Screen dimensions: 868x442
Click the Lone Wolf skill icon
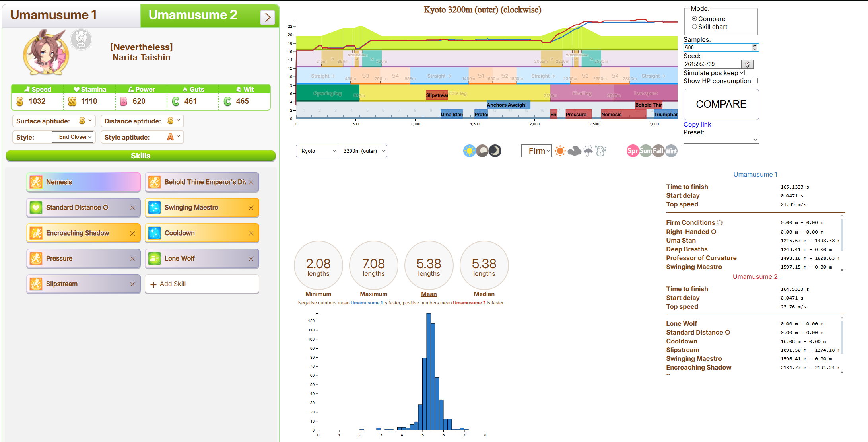pos(154,259)
